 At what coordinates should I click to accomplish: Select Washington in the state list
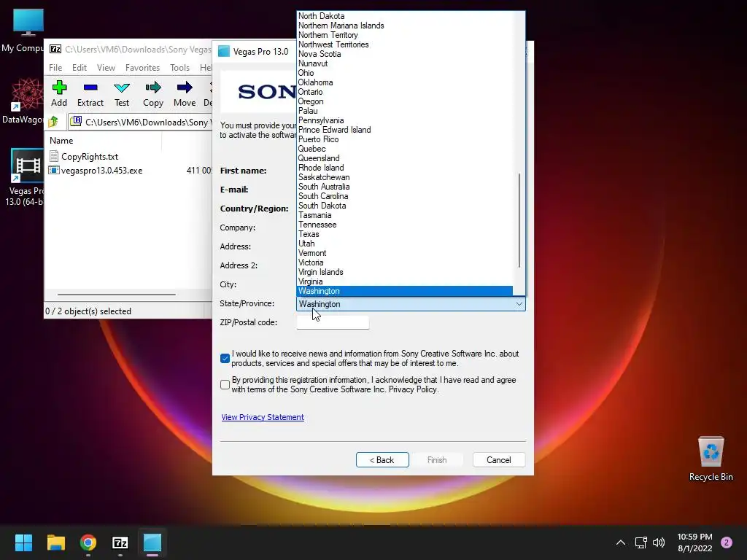pyautogui.click(x=405, y=291)
